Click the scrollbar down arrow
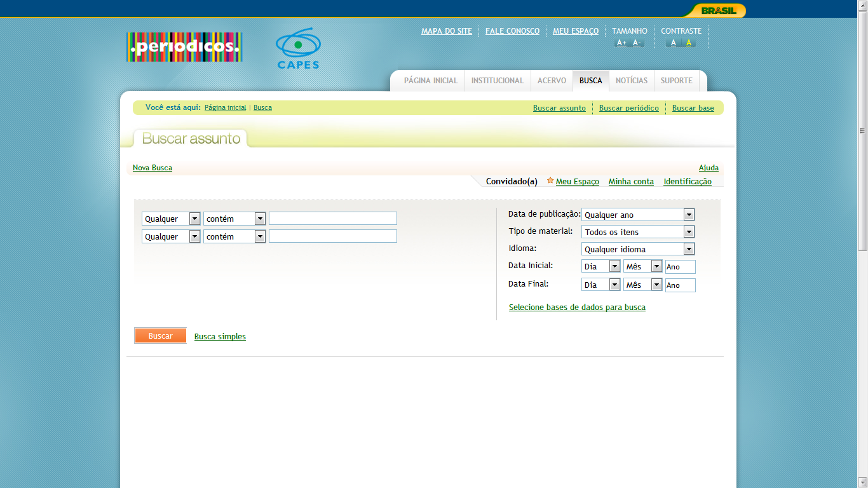868x488 pixels. [862, 482]
